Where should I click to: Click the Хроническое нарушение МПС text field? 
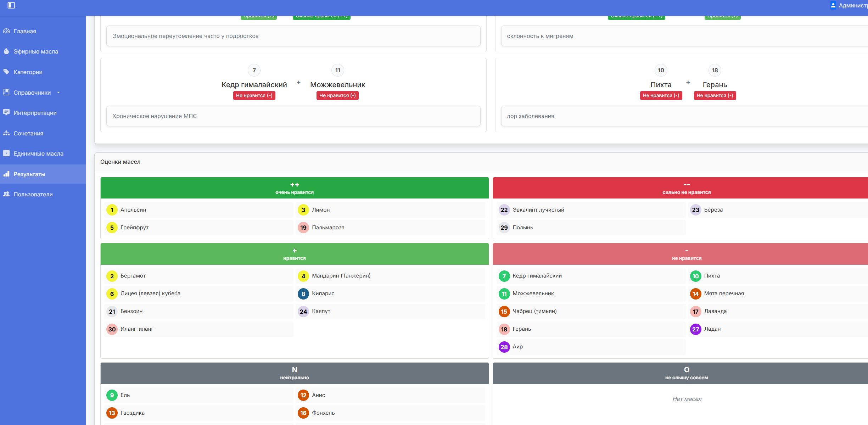(x=293, y=116)
